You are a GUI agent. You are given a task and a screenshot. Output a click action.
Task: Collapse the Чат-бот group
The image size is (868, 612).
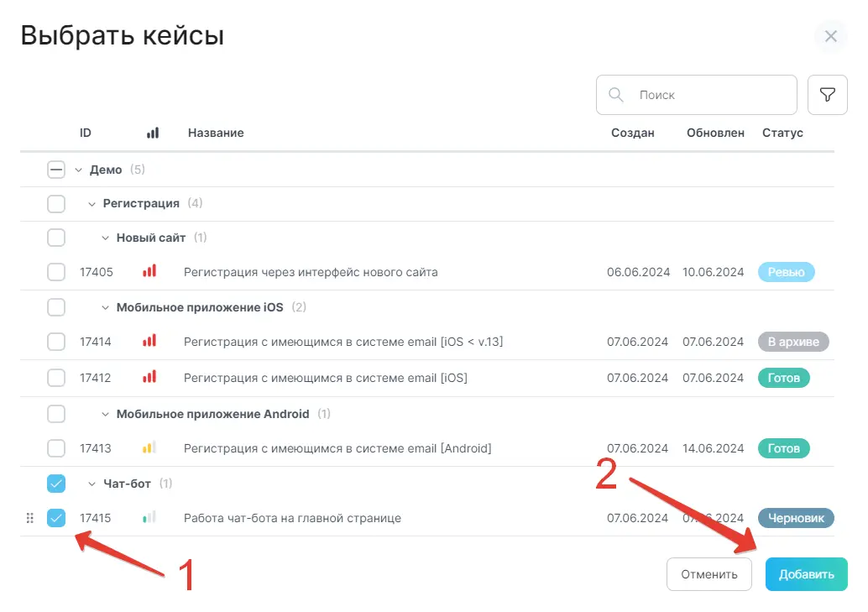91,484
